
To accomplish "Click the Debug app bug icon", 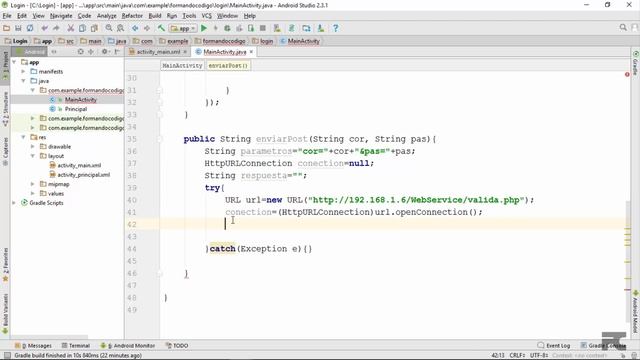I will 227,28.
